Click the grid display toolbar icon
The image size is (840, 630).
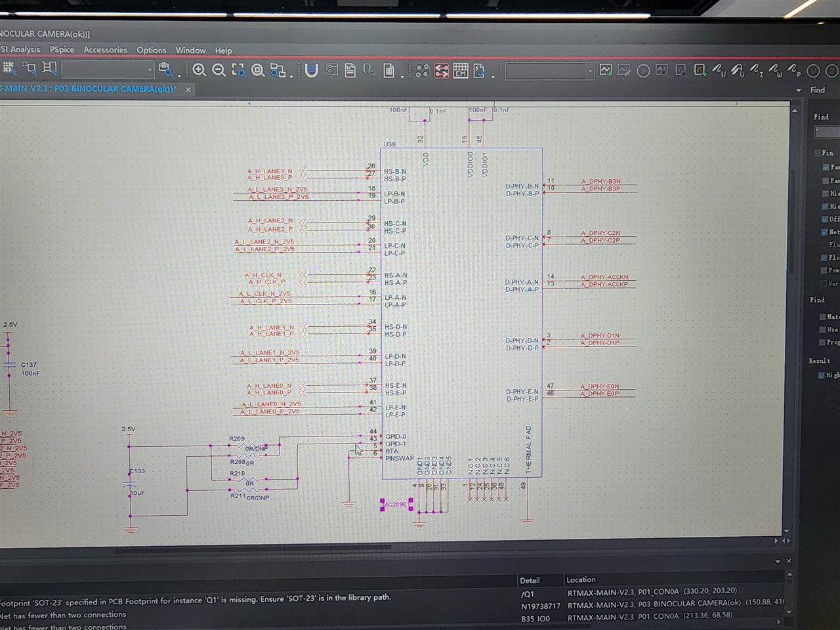pyautogui.click(x=9, y=68)
